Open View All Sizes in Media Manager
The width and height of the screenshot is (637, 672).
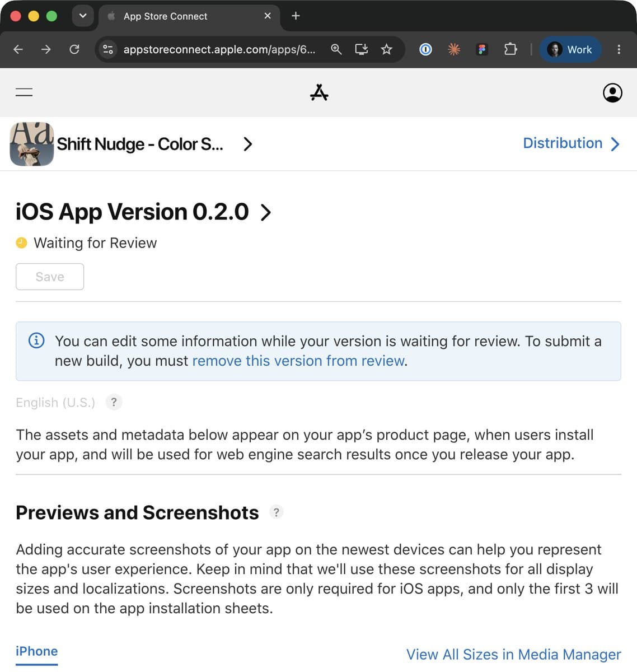514,654
